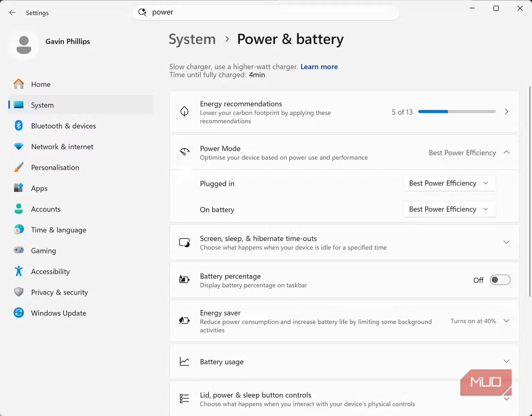Open the Home settings page
Image resolution: width=532 pixels, height=416 pixels.
coord(81,84)
